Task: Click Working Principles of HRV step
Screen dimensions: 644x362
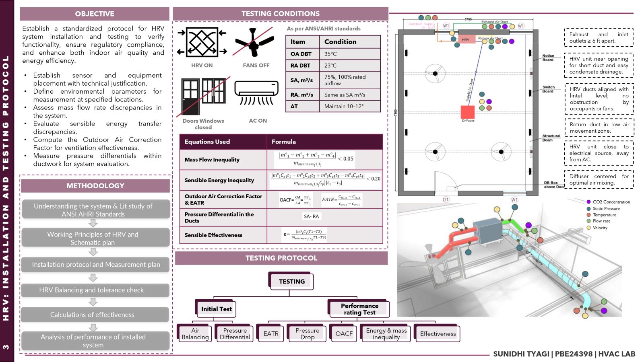Action: click(x=95, y=238)
